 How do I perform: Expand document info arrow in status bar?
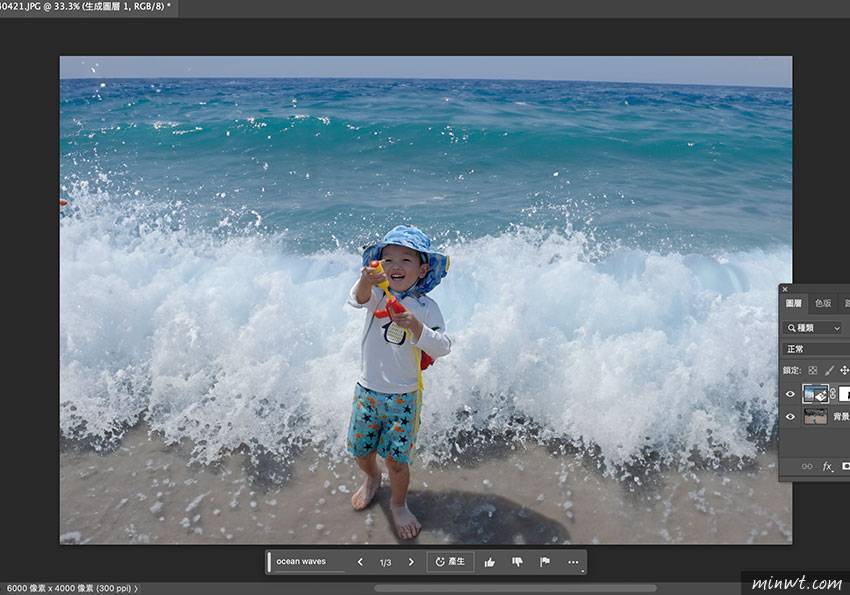point(136,589)
